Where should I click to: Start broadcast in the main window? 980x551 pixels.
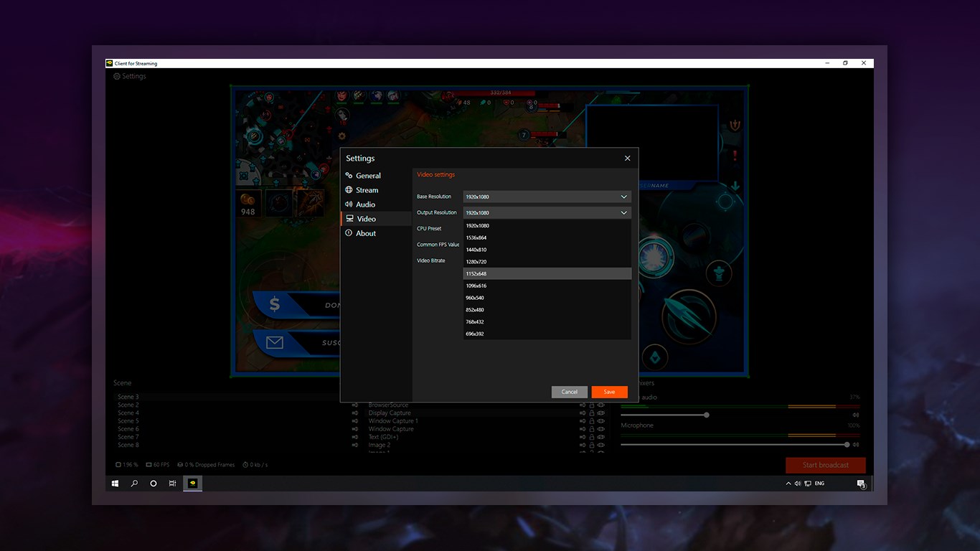point(826,465)
